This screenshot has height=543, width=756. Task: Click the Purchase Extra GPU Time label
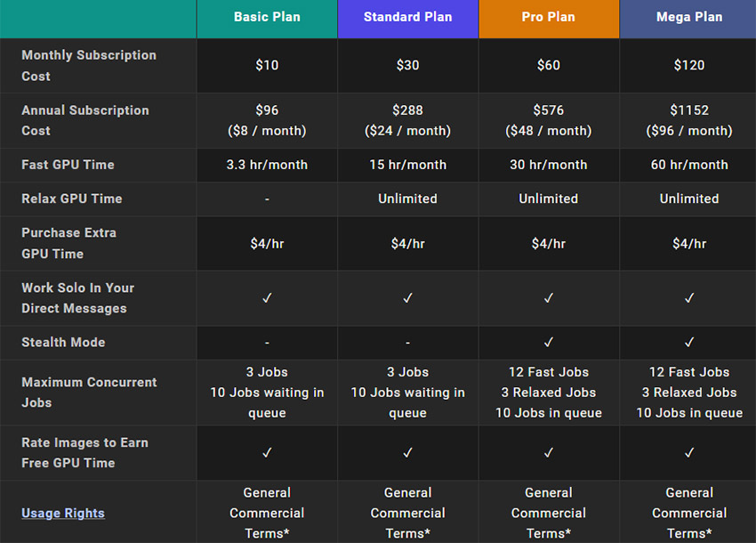click(69, 243)
